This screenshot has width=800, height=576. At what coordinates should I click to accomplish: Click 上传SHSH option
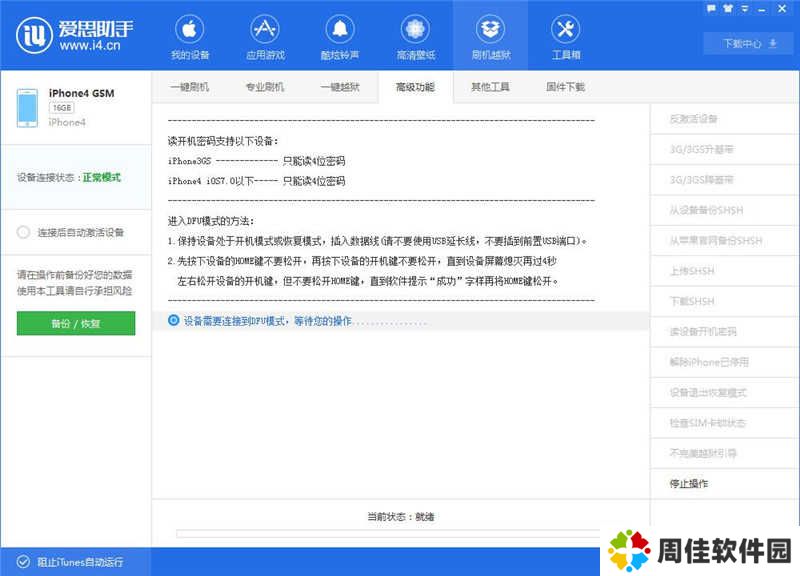(724, 271)
